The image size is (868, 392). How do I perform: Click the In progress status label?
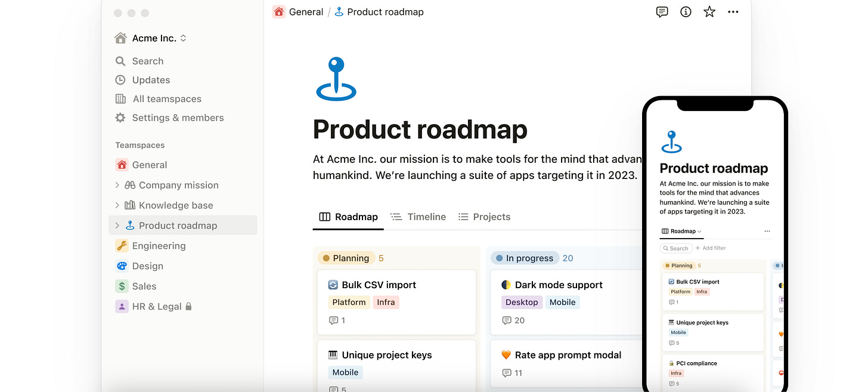tap(525, 258)
